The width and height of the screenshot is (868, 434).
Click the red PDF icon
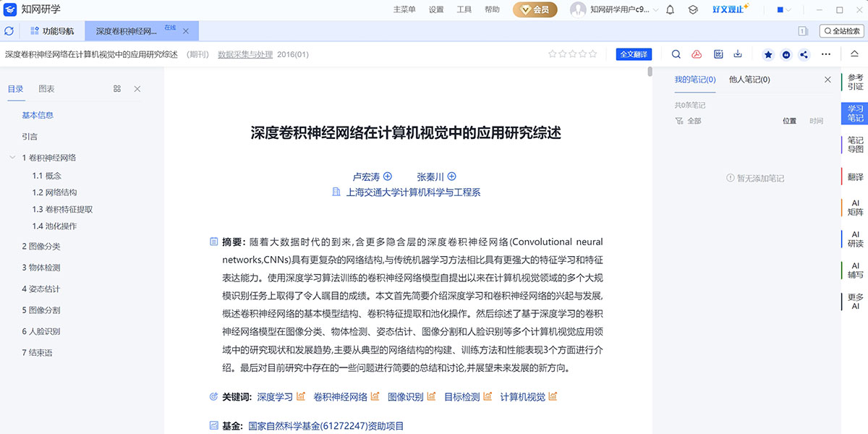pyautogui.click(x=697, y=54)
